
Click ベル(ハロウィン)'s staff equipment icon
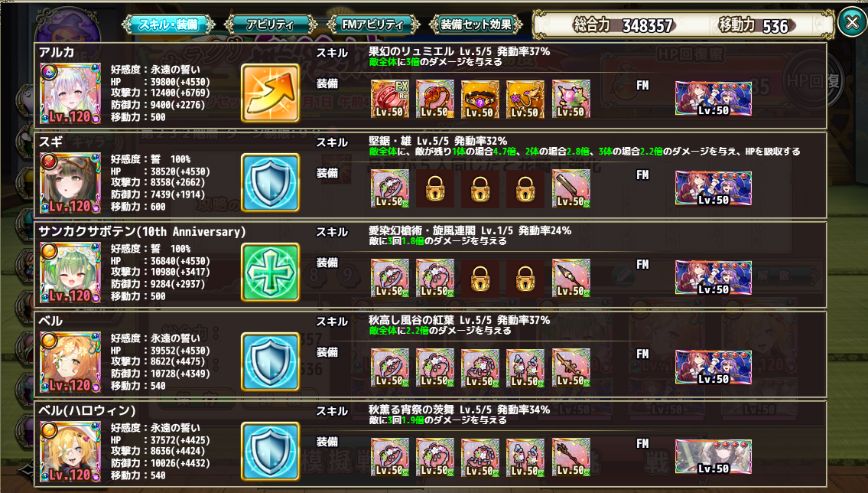(571, 457)
